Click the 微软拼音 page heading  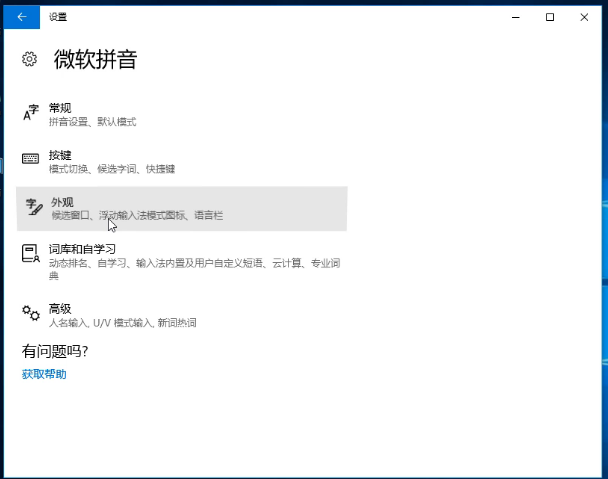pyautogui.click(x=95, y=59)
